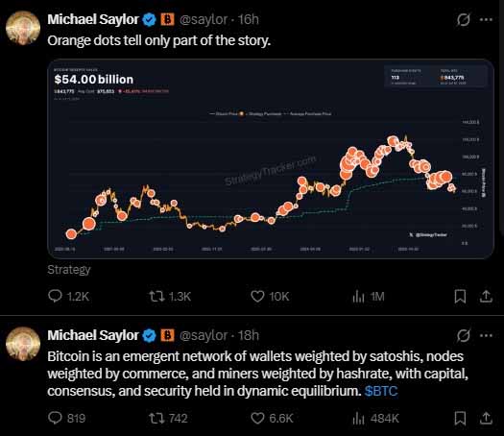This screenshot has width=504, height=436.
Task: View analytics showing 1M views
Action: pyautogui.click(x=369, y=296)
